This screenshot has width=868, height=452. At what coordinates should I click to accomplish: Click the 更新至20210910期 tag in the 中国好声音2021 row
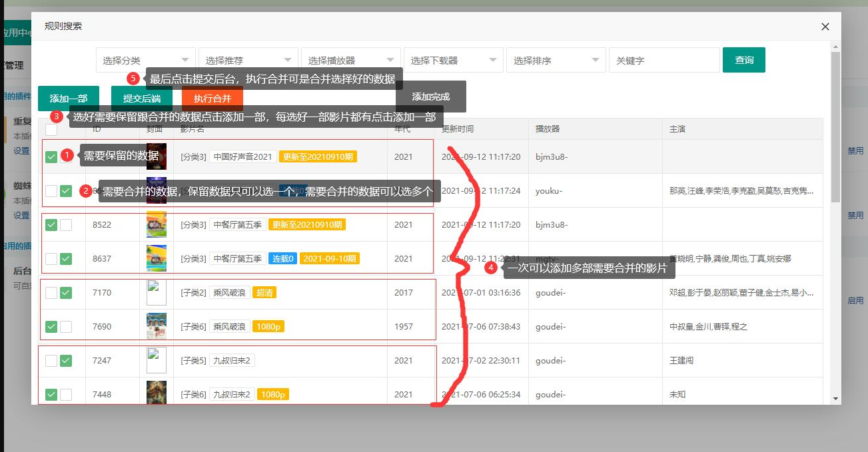tap(318, 157)
